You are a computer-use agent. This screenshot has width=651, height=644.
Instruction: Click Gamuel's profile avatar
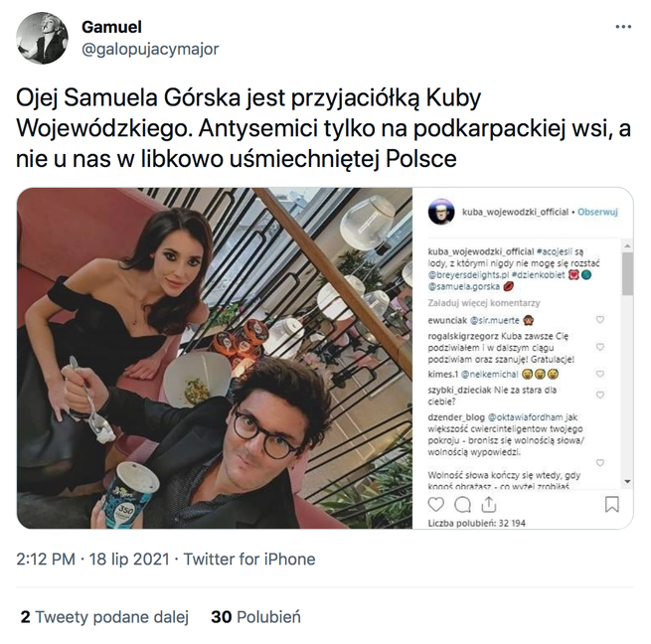pos(42,38)
